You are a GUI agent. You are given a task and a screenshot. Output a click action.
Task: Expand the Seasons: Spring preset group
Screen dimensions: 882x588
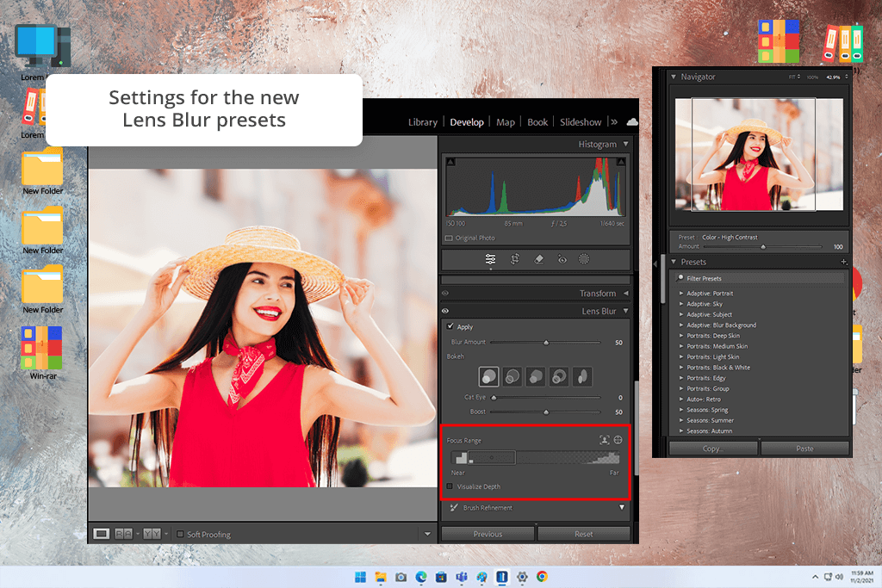click(x=681, y=410)
